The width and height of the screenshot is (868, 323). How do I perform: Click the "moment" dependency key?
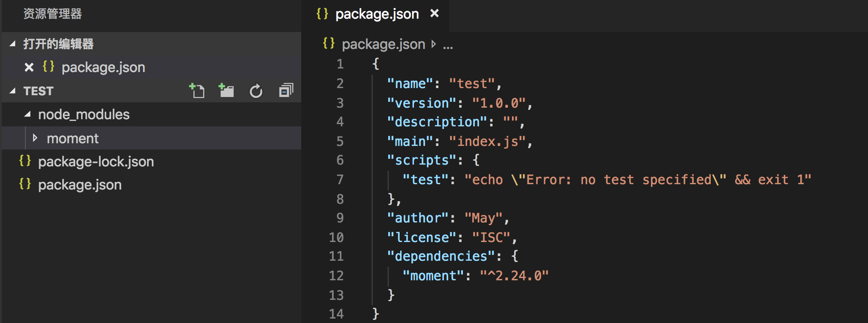coord(433,276)
